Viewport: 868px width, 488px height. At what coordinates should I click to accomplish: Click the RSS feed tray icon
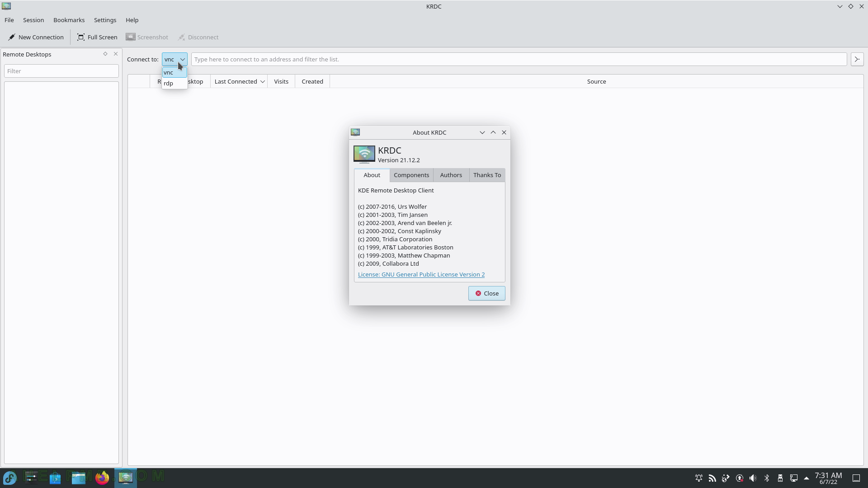[x=712, y=478]
